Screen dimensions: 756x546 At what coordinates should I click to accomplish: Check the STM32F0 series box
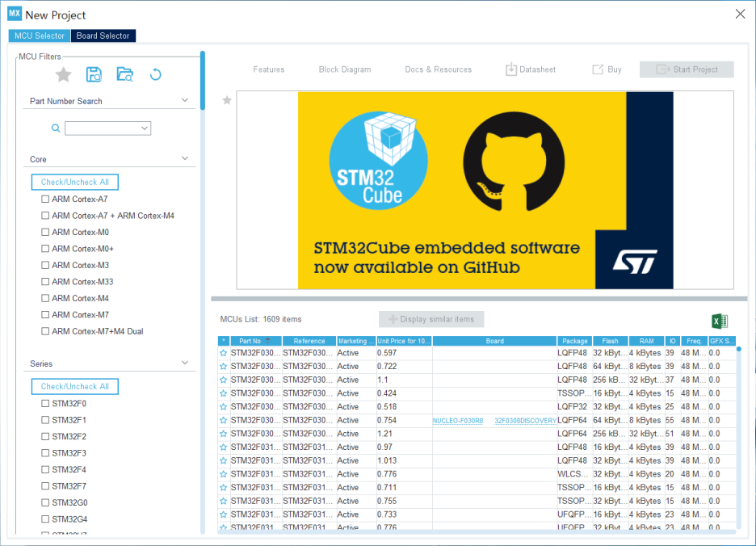[45, 403]
